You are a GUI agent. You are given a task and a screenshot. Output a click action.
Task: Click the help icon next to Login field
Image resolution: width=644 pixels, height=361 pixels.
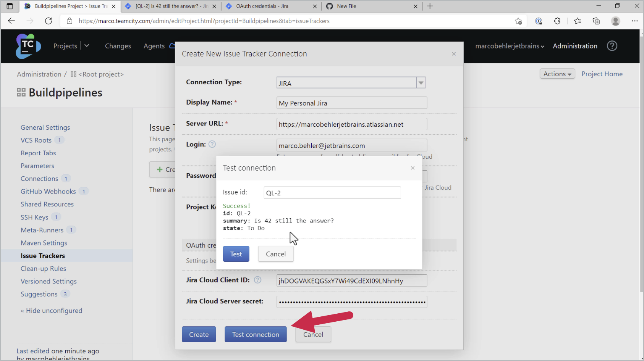pyautogui.click(x=212, y=144)
